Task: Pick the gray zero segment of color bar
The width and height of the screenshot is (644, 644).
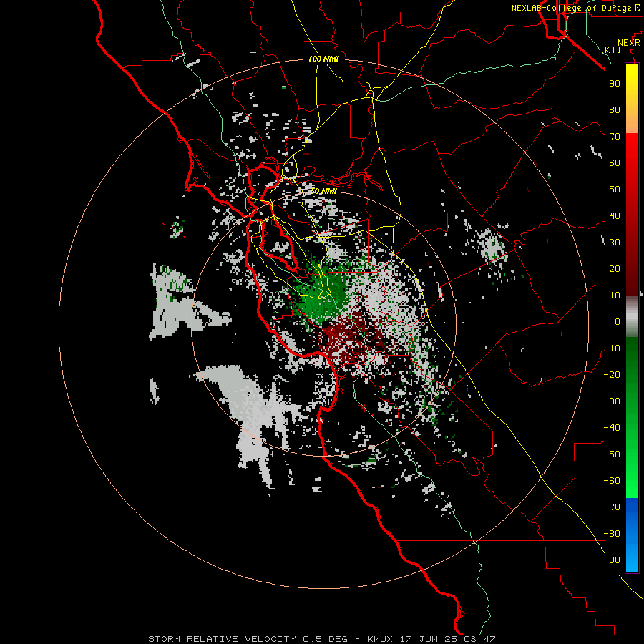Action: coord(632,317)
